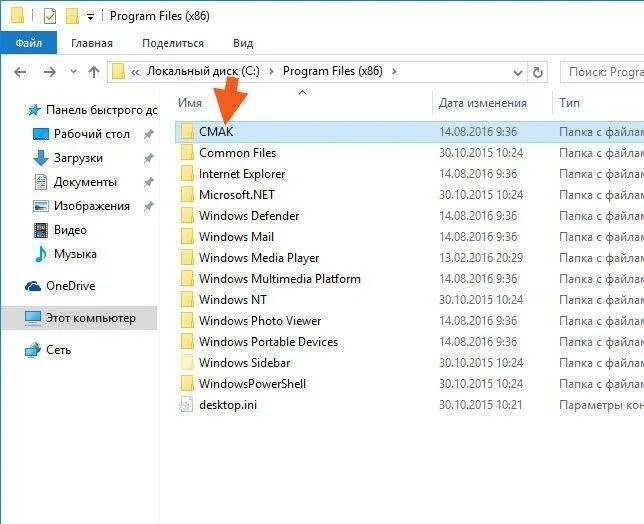Click Локальный диск (C:) in address bar

pyautogui.click(x=203, y=71)
